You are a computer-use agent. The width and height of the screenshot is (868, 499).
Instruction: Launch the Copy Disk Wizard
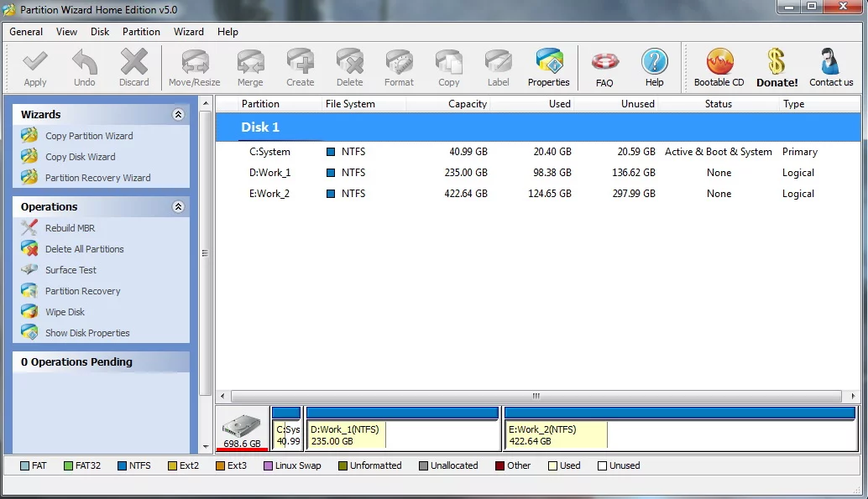click(80, 157)
